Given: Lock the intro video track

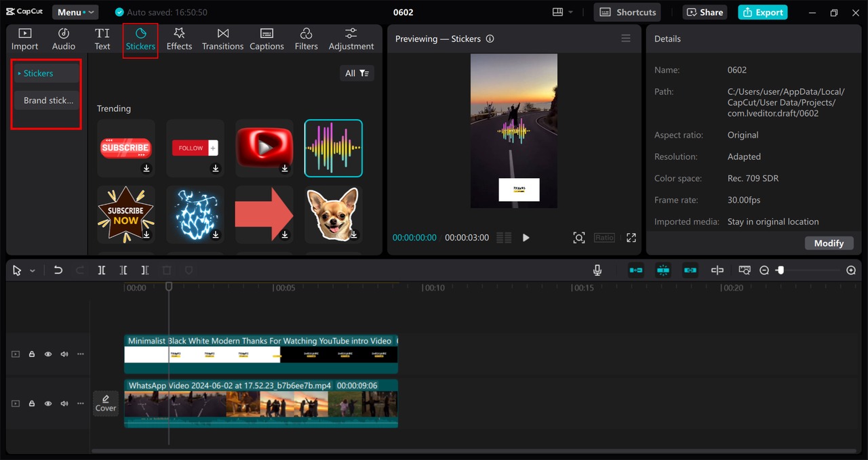Looking at the screenshot, I should tap(32, 354).
